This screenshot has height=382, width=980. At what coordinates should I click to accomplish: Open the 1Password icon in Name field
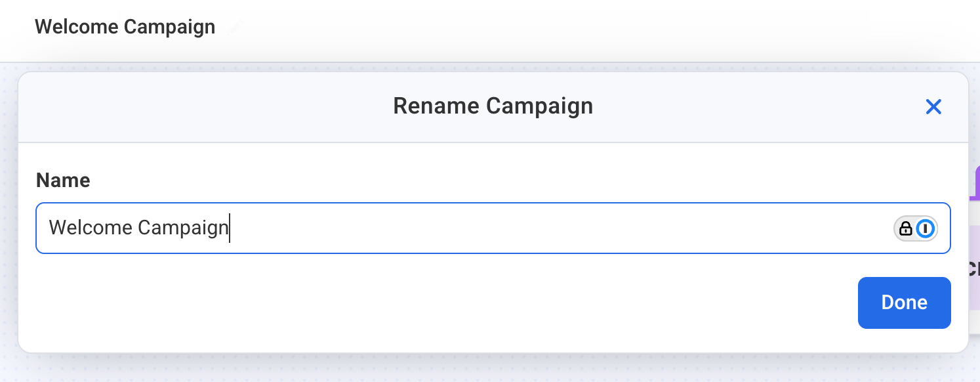click(925, 228)
